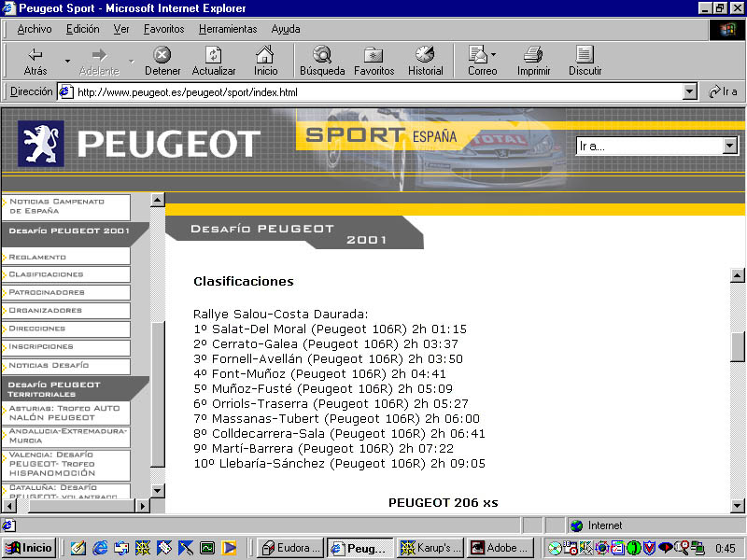
Task: Open the Patrocinadores sidebar link
Action: coord(65,292)
